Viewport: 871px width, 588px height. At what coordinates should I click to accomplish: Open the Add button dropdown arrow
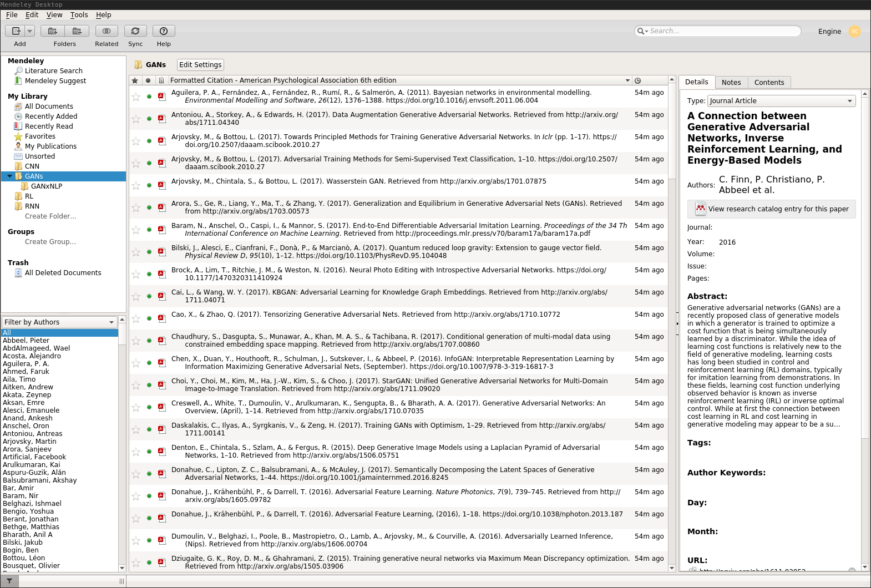pyautogui.click(x=30, y=31)
